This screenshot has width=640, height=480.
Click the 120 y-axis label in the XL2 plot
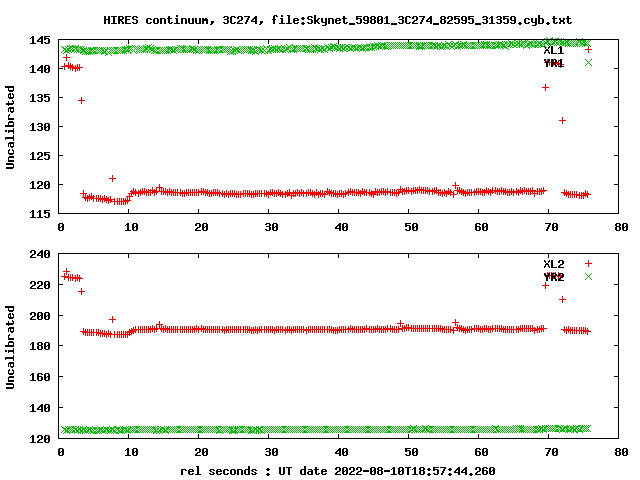(40, 439)
